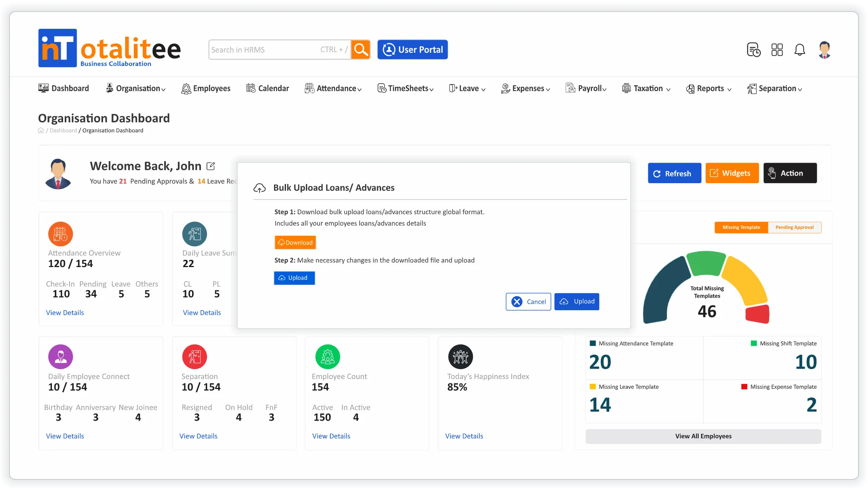
Task: Open the user profile avatar in header
Action: [x=824, y=50]
